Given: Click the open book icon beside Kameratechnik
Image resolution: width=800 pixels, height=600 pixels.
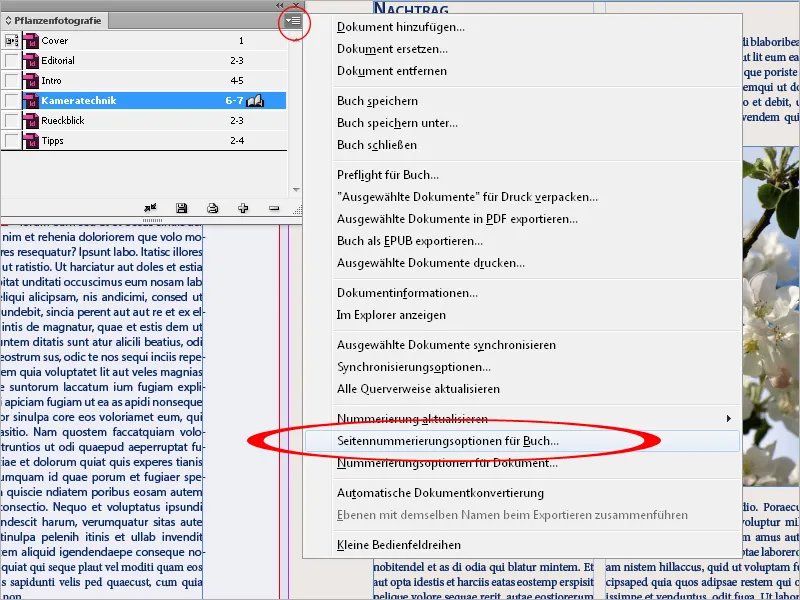Looking at the screenshot, I should point(255,101).
